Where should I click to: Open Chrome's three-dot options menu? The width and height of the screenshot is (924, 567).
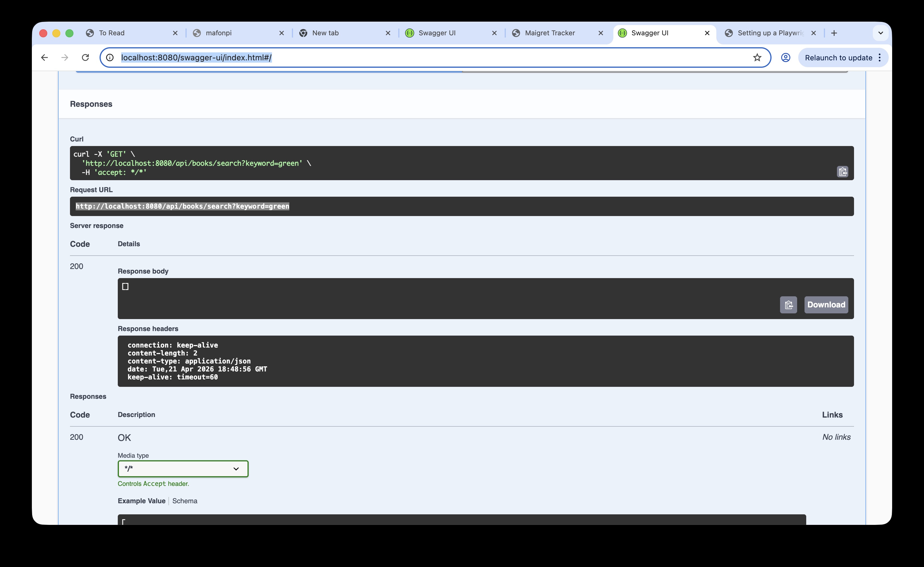[x=879, y=57]
